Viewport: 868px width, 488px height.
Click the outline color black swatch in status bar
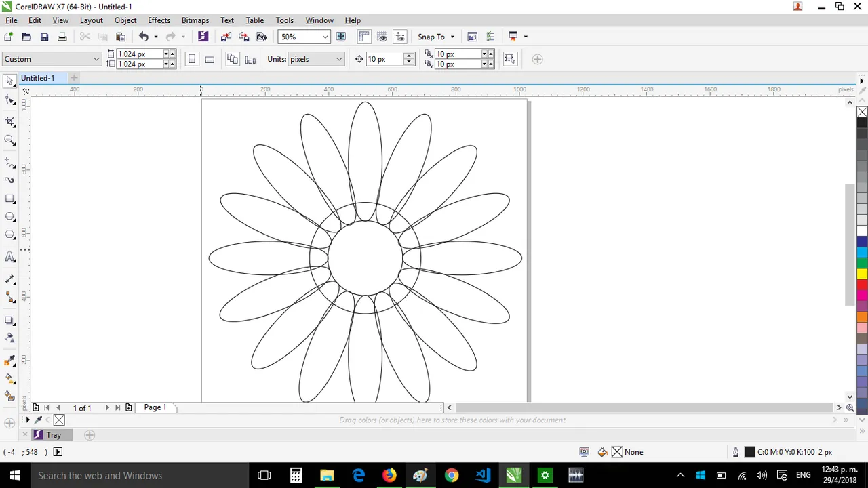coord(749,452)
